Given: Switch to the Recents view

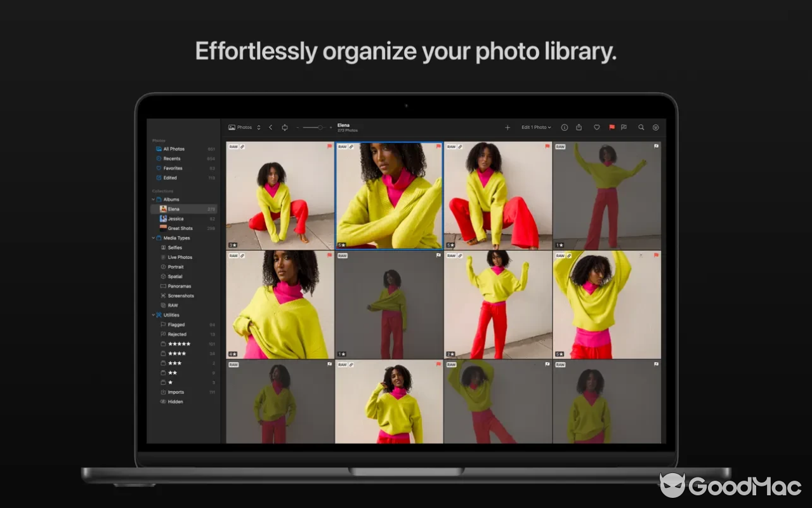Looking at the screenshot, I should 171,158.
